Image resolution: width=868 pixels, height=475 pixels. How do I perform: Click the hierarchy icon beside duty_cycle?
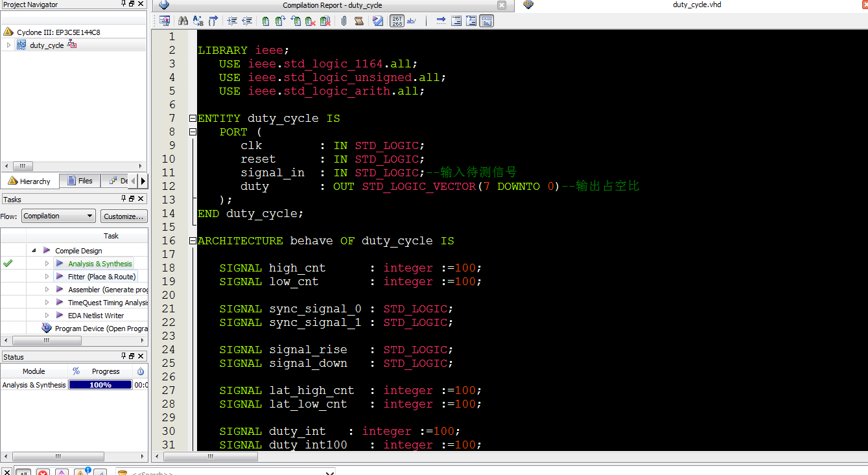coord(72,45)
